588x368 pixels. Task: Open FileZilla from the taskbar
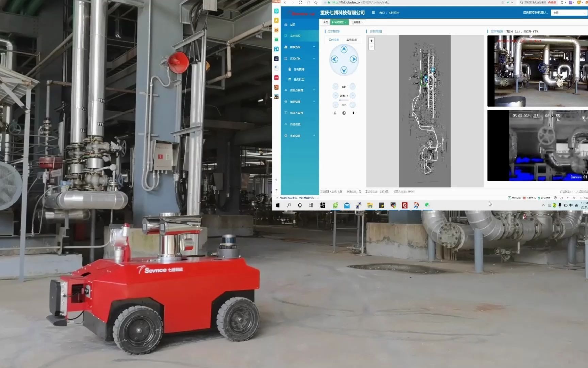[405, 205]
